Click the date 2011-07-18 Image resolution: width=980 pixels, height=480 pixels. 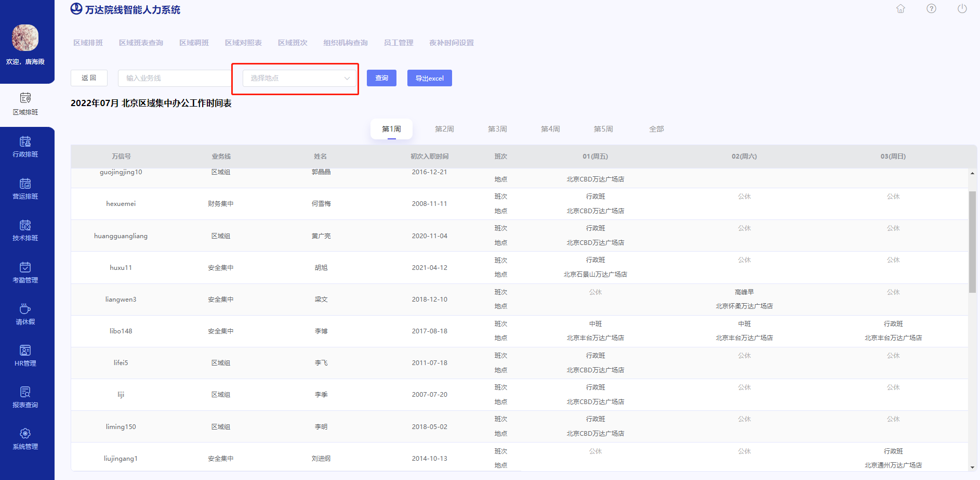430,363
